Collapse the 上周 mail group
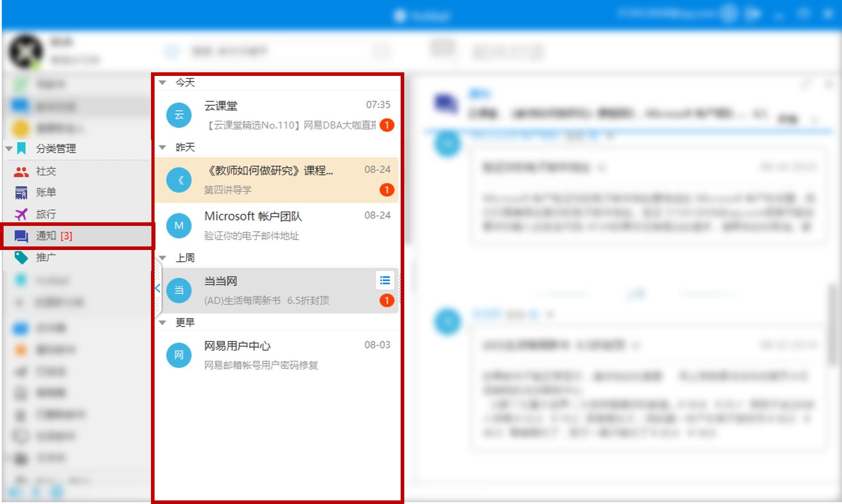The width and height of the screenshot is (842, 504). pyautogui.click(x=163, y=258)
